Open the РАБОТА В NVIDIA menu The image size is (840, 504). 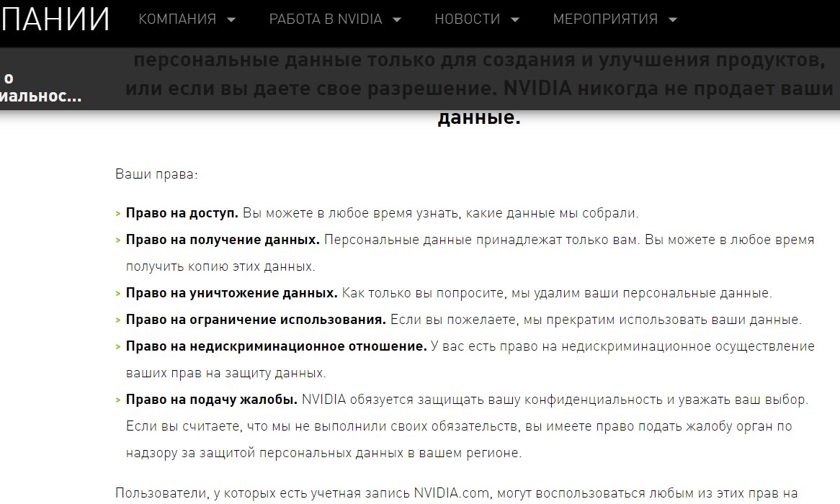coord(325,19)
